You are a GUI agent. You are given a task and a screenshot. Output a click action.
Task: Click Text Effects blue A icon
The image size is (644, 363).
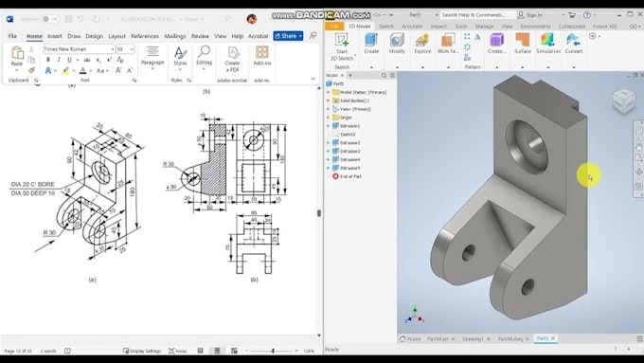pyautogui.click(x=48, y=71)
